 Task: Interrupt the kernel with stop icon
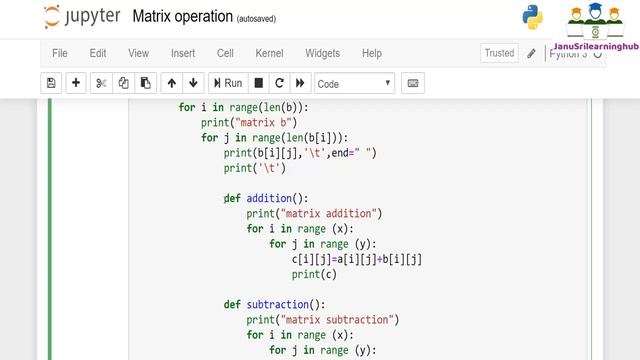pos(259,83)
